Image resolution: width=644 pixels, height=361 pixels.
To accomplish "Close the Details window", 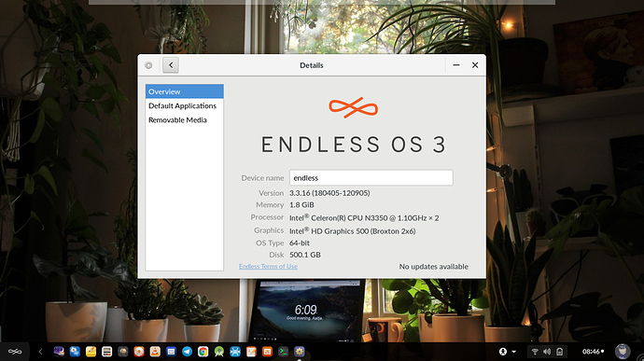I will [475, 65].
